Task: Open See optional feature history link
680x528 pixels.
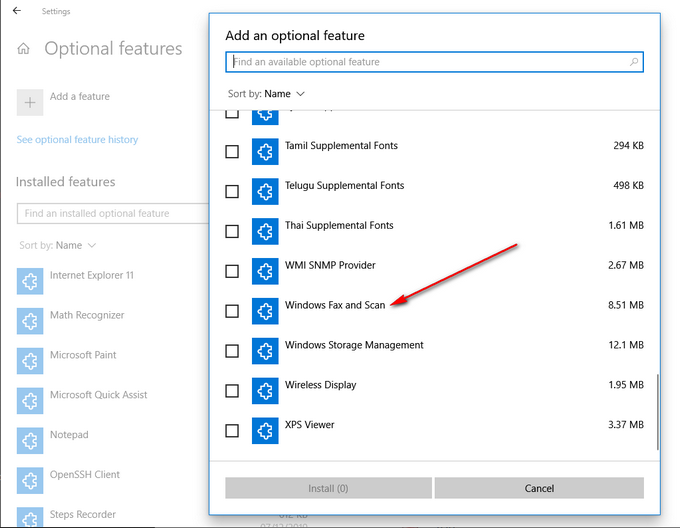Action: pyautogui.click(x=77, y=140)
